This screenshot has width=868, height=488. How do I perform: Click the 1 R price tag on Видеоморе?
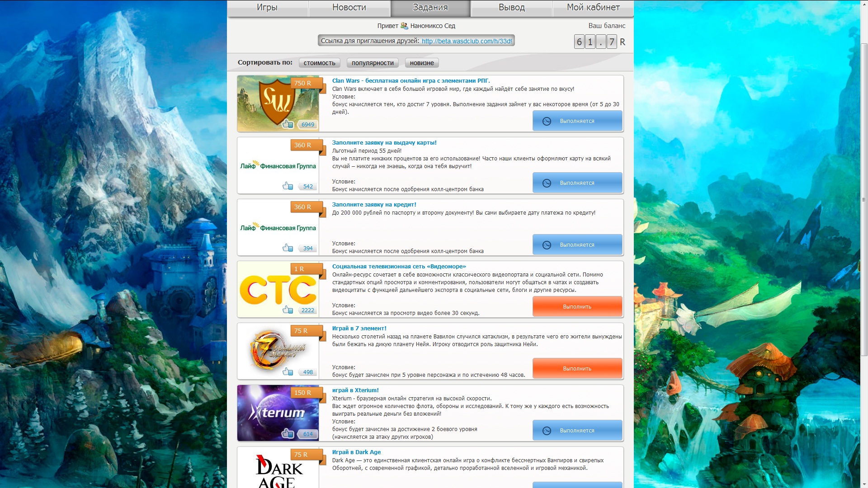(x=307, y=269)
